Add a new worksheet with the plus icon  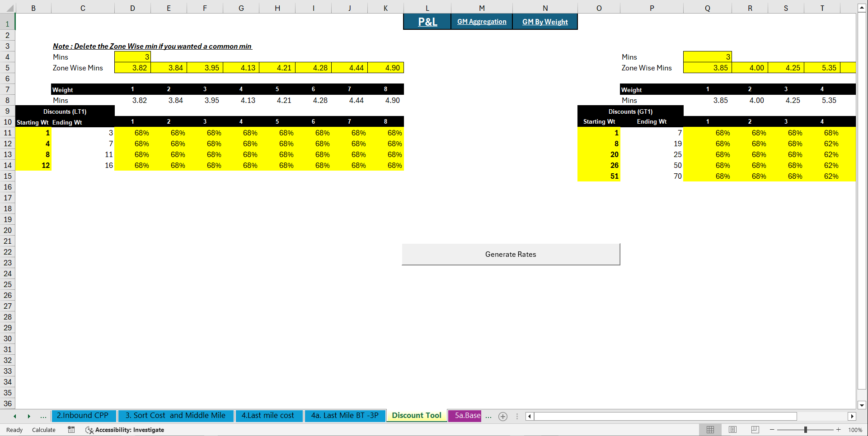click(x=502, y=416)
